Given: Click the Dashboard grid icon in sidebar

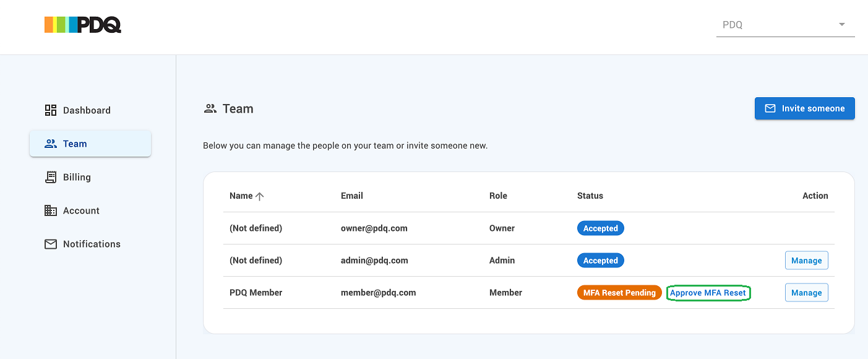Looking at the screenshot, I should click(x=51, y=110).
